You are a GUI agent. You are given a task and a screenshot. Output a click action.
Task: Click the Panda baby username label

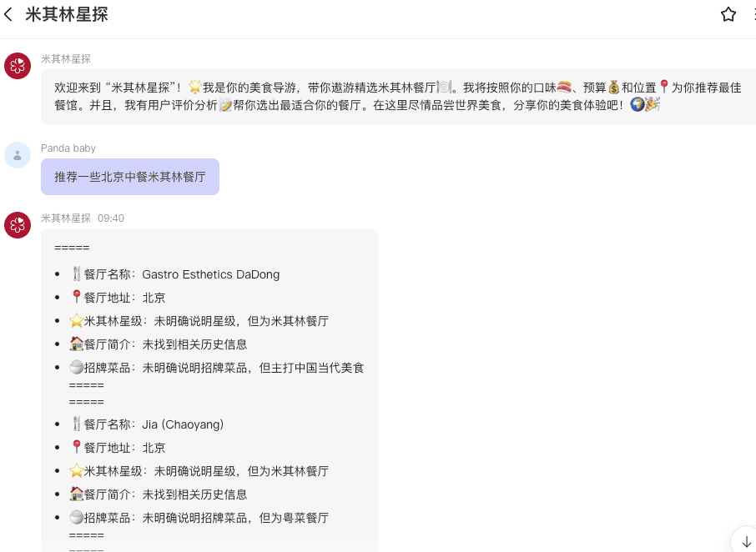[68, 148]
